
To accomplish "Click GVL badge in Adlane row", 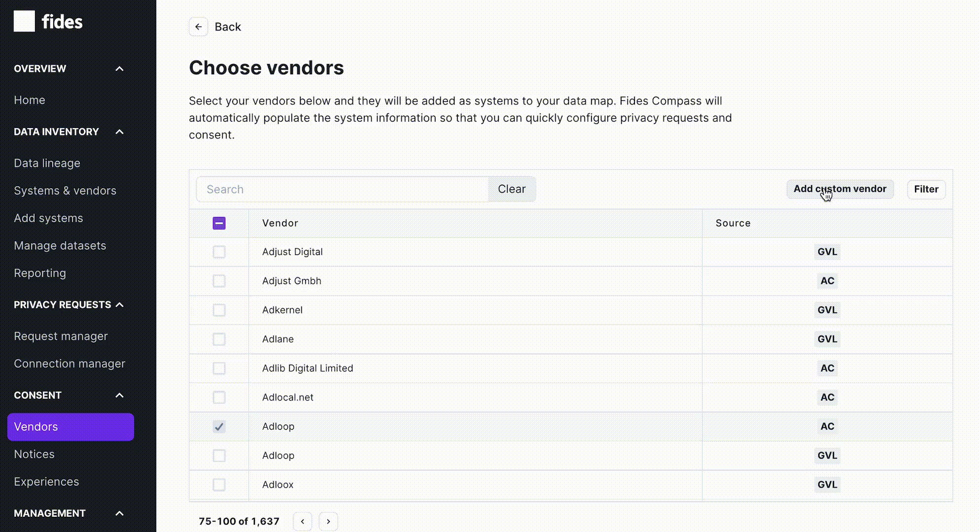I will pos(827,339).
